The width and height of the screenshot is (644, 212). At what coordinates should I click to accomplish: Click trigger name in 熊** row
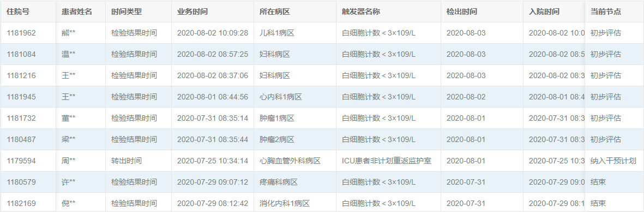[x=378, y=33]
